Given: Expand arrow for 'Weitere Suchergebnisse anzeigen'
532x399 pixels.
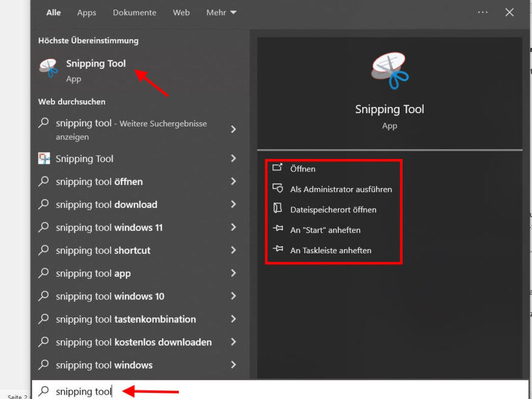Looking at the screenshot, I should tap(233, 129).
